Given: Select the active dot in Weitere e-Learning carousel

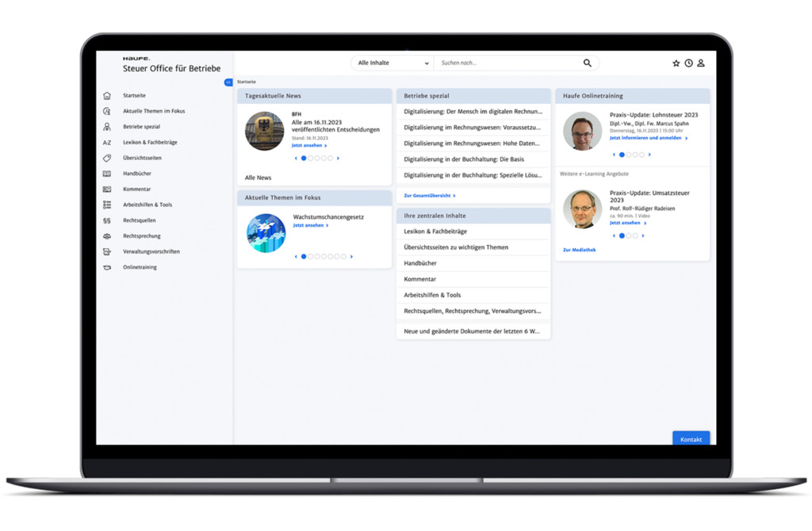Looking at the screenshot, I should [x=622, y=236].
